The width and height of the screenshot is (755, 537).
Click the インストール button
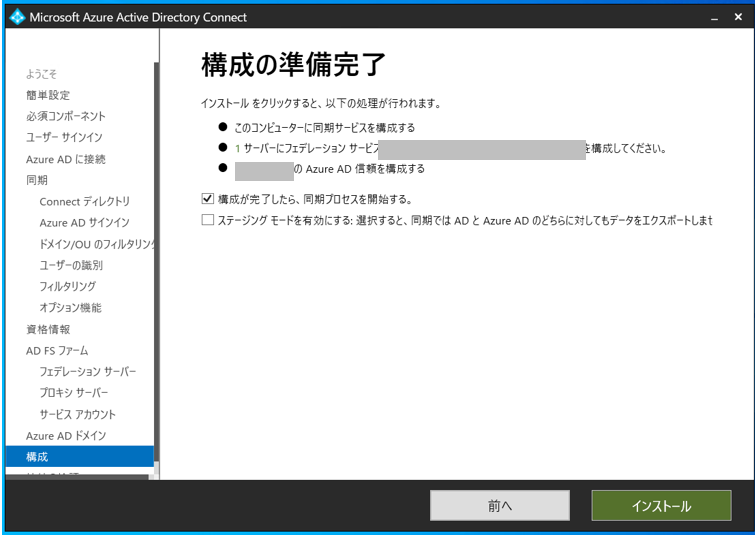tap(661, 506)
